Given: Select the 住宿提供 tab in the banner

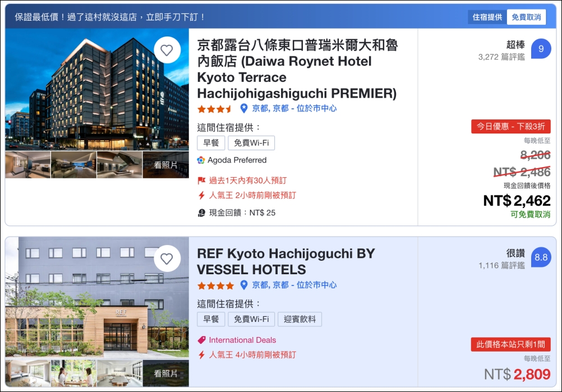Looking at the screenshot, I should pos(487,17).
